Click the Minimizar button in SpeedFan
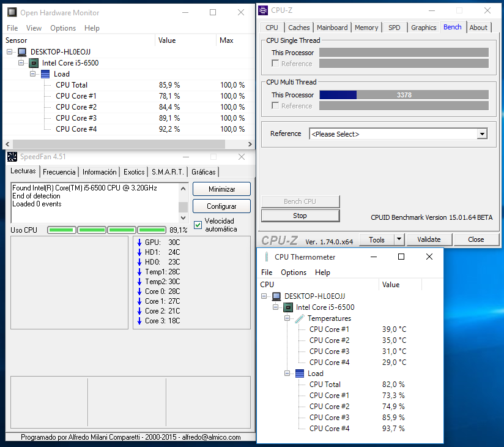Screen dimensions: 504x447 pos(222,189)
